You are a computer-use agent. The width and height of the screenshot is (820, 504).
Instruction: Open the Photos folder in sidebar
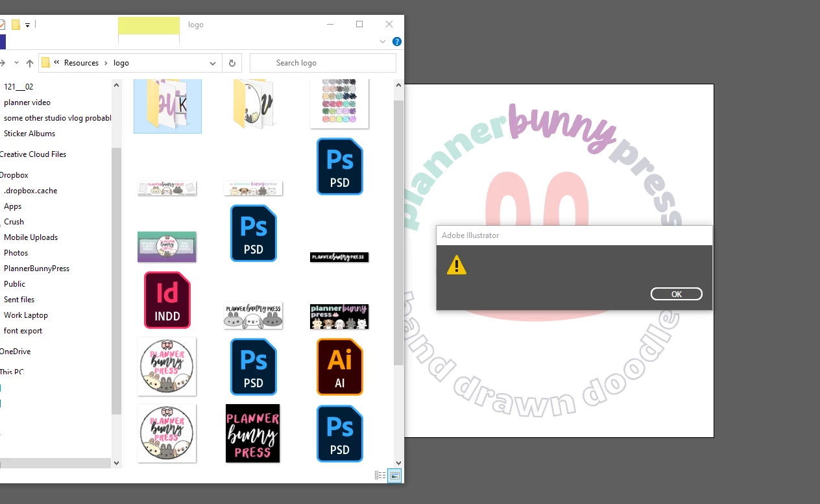tap(16, 252)
